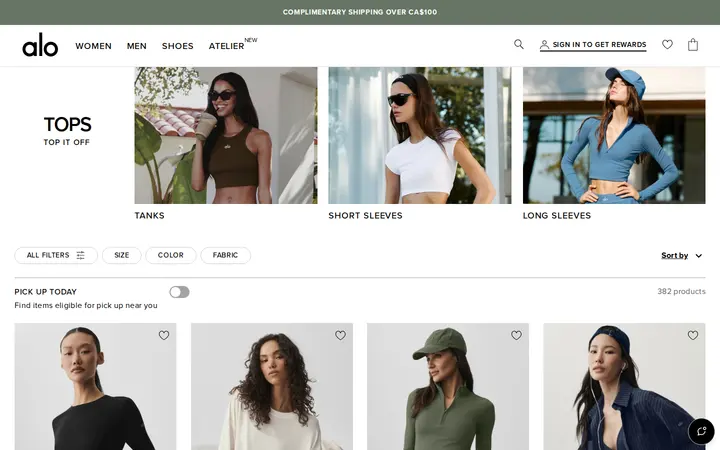Click the complimentary shipping banner
The height and width of the screenshot is (450, 720).
point(360,12)
